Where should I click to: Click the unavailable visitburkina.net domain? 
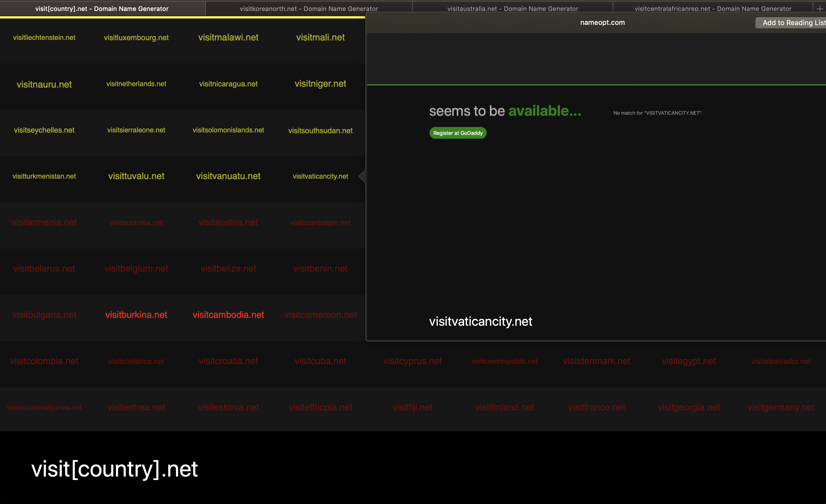tap(136, 315)
